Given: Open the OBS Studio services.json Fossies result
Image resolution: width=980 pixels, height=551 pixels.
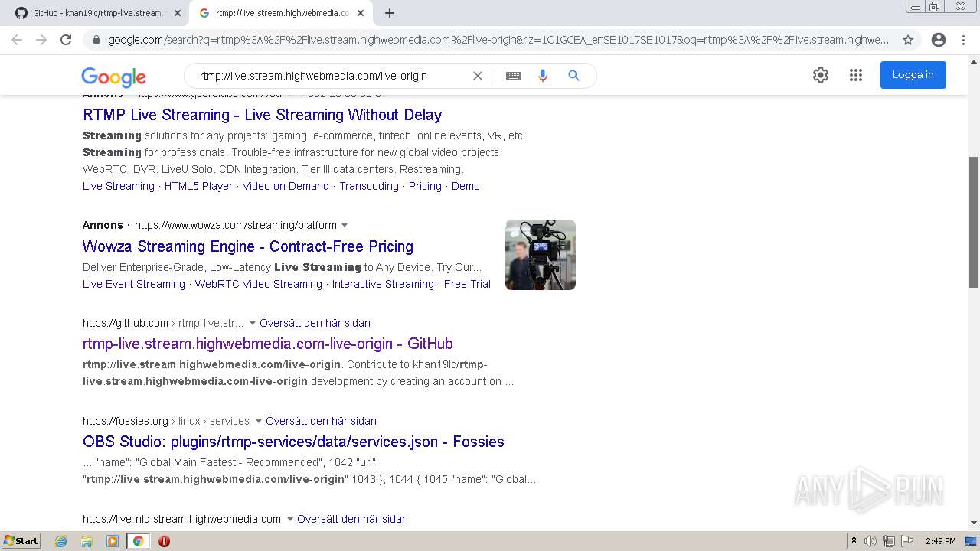Looking at the screenshot, I should (293, 442).
